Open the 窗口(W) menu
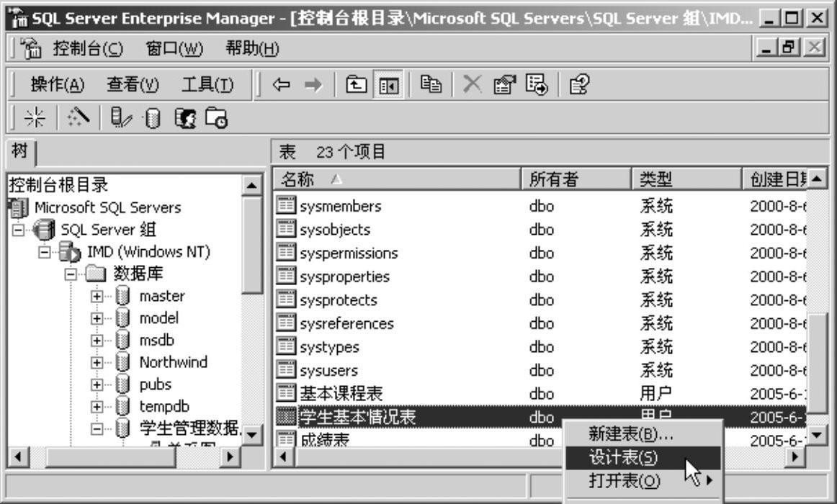Viewport: 837px width, 504px height. [x=174, y=48]
